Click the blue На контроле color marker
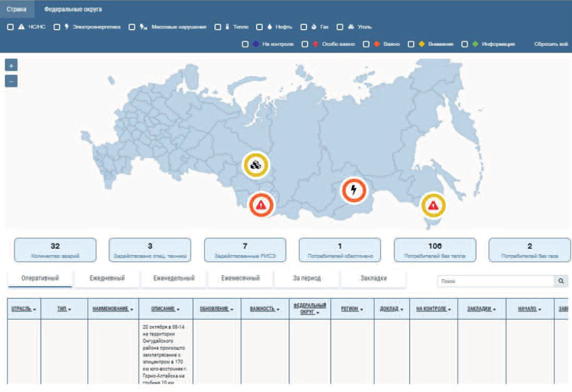572x392 pixels. tap(256, 44)
